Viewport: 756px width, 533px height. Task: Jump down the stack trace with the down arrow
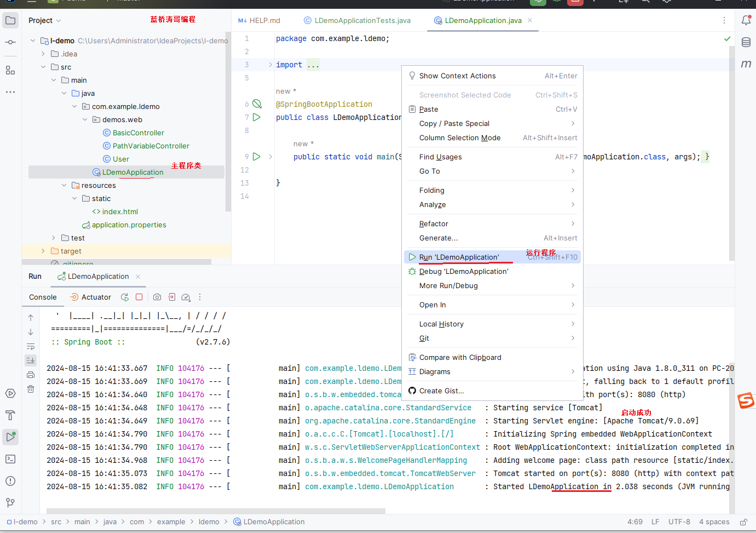(x=31, y=332)
